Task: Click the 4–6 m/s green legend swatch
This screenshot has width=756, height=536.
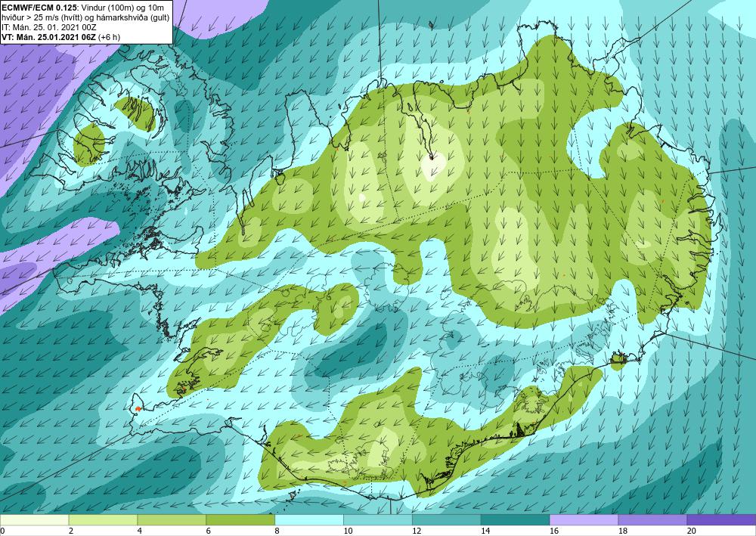Action: [172, 520]
